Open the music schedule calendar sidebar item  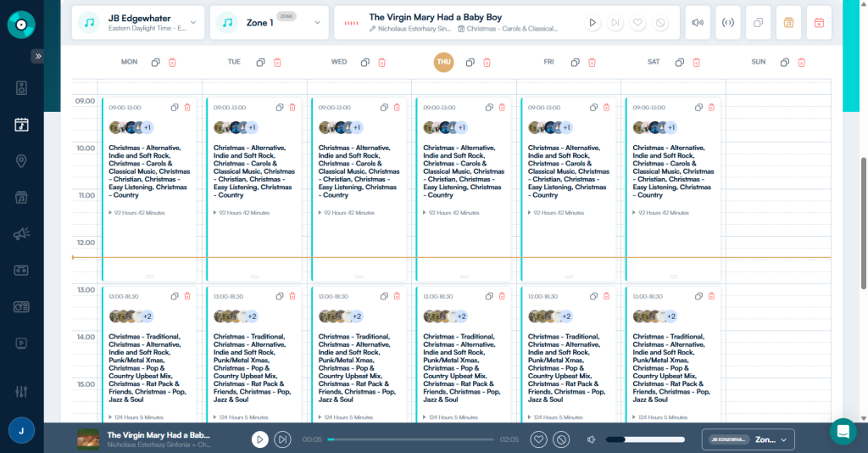[x=21, y=125]
